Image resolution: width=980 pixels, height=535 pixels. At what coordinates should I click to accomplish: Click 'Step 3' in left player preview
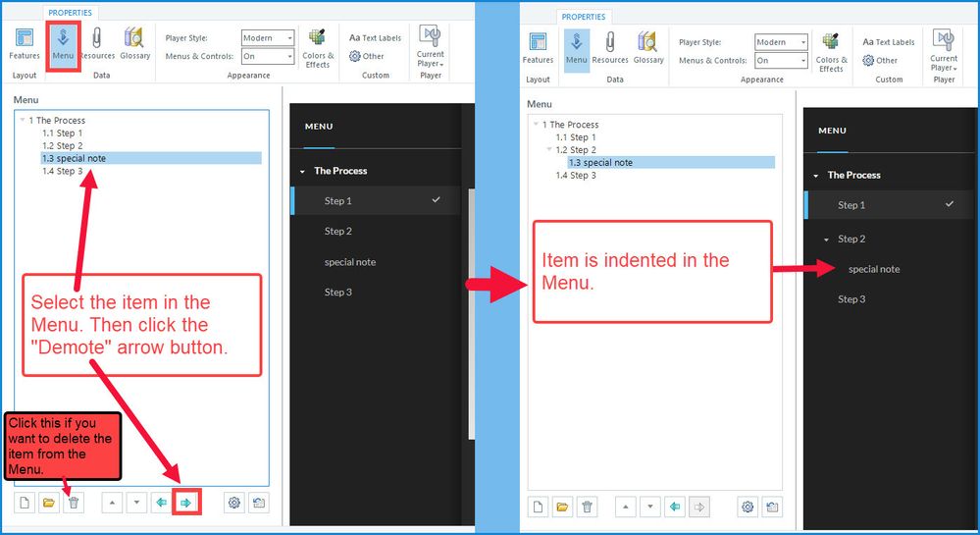tap(338, 293)
